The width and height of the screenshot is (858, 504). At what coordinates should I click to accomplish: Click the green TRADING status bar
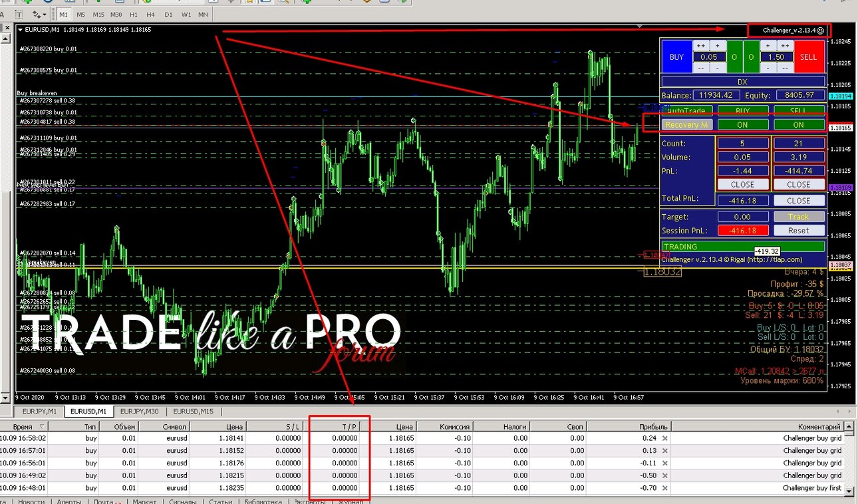(x=743, y=246)
